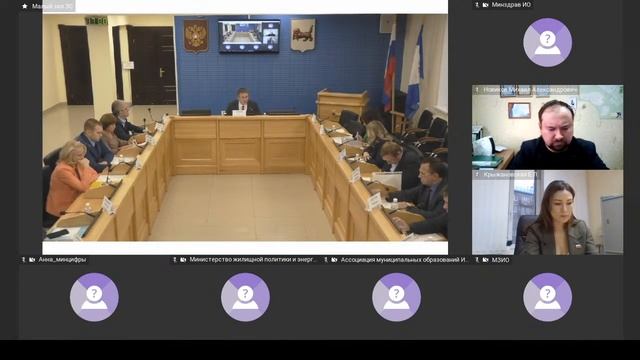Click camera-off icon next to МЗИО
Viewport: 640px width, 360px height.
pyautogui.click(x=485, y=260)
